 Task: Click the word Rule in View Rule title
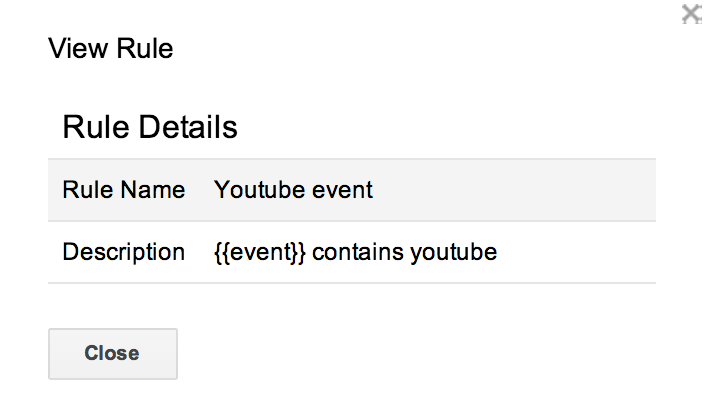pyautogui.click(x=145, y=48)
